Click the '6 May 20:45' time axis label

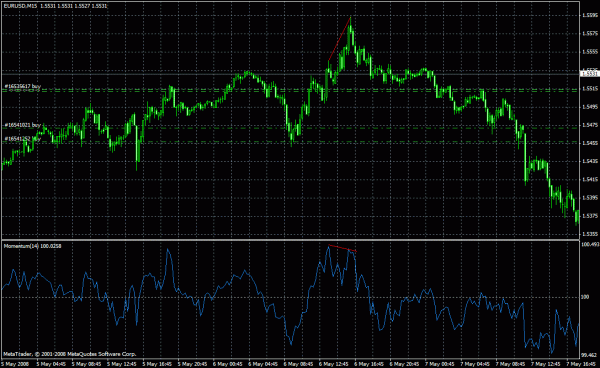point(405,364)
